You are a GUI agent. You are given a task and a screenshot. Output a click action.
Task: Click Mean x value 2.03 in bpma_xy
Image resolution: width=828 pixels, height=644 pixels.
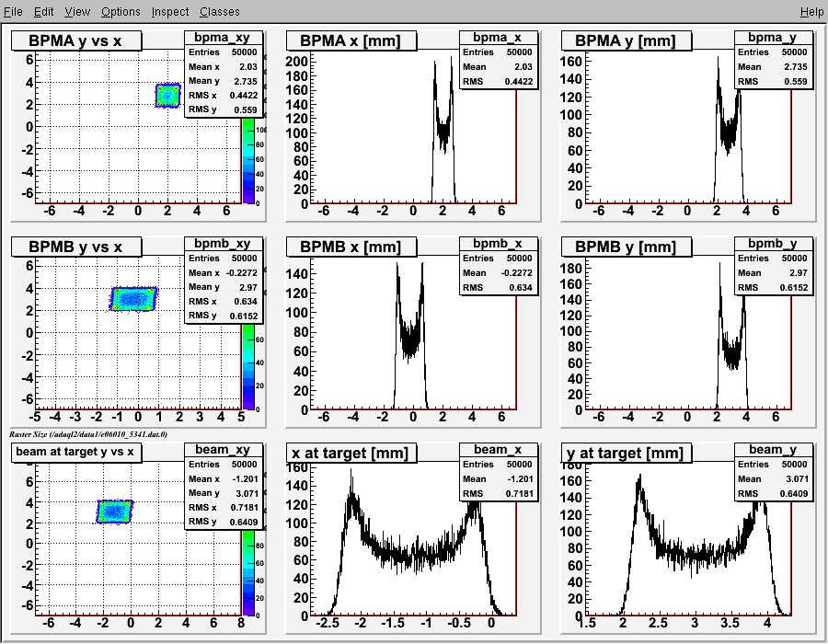tap(248, 67)
